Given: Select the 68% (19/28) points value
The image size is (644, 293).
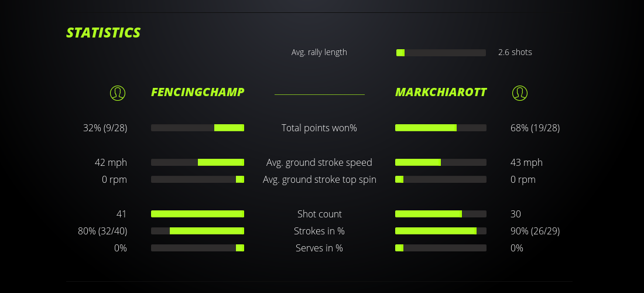Looking at the screenshot, I should point(535,128).
